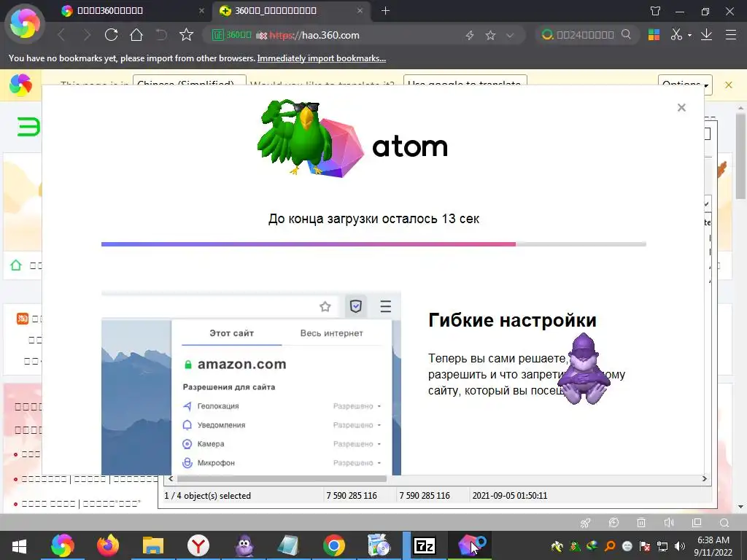Open the Windows Start menu

19,545
